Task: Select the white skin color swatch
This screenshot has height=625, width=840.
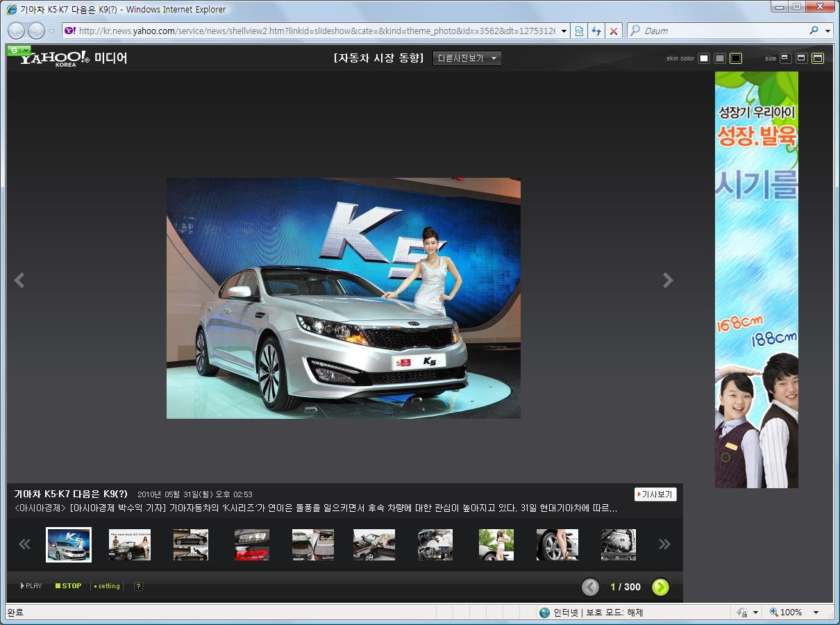Action: (x=703, y=58)
